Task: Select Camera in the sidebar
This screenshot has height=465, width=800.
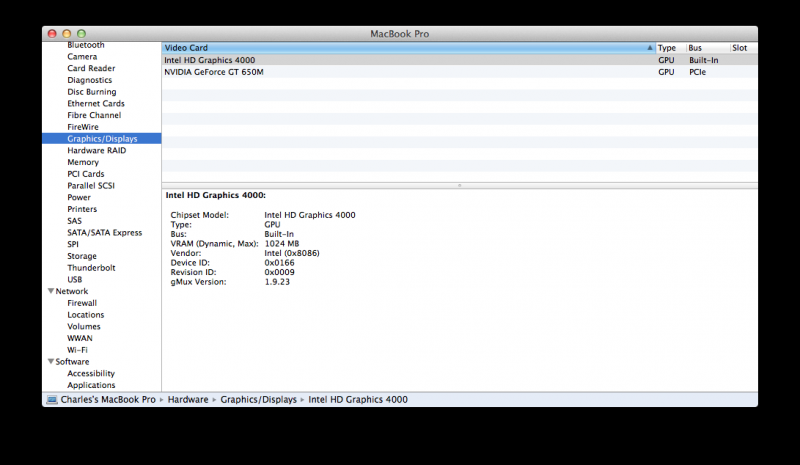Action: (82, 57)
